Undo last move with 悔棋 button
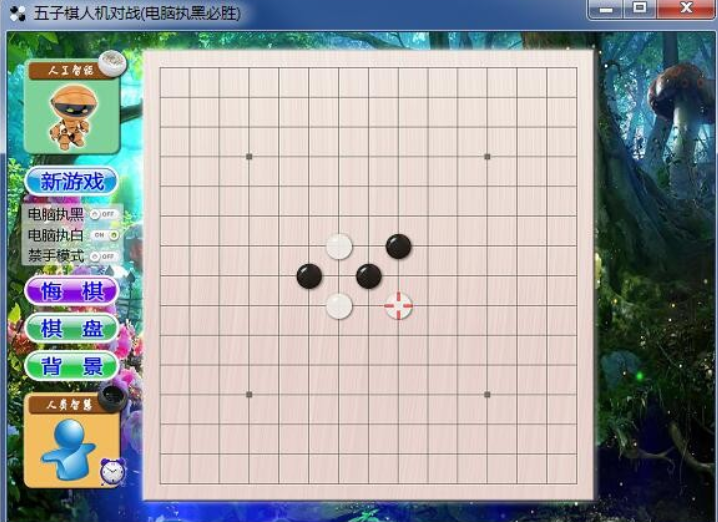The width and height of the screenshot is (718, 522). coord(72,291)
